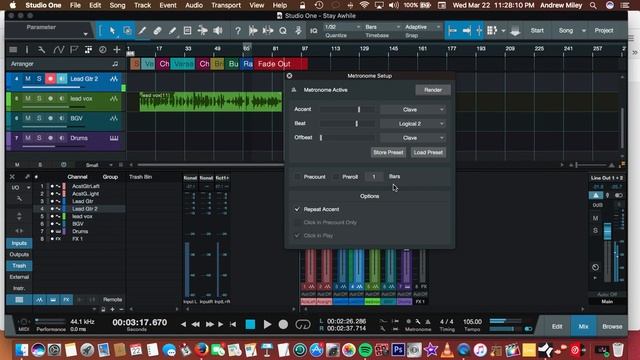
Task: Open the Accent sound dropdown
Action: tap(413, 109)
